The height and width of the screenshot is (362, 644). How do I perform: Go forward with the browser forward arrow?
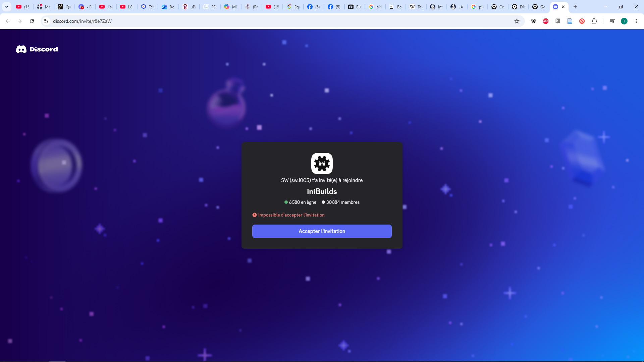20,21
